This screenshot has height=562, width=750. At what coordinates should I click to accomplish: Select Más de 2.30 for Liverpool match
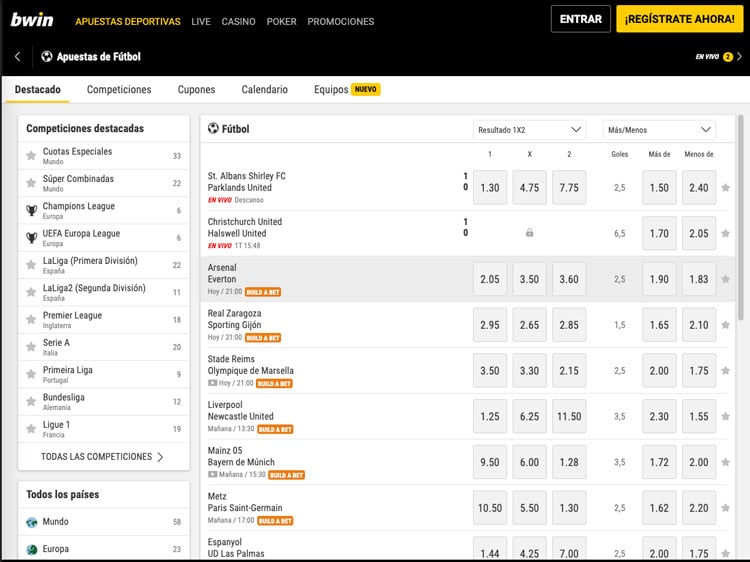click(x=659, y=416)
